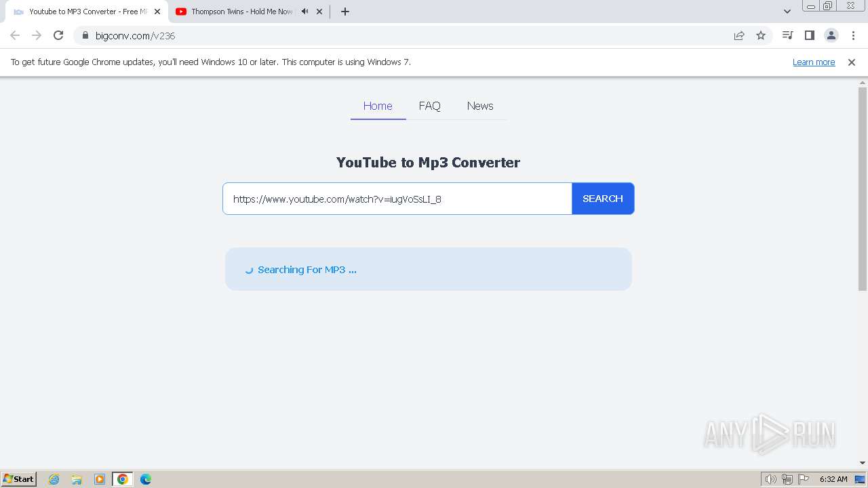Launch Internet Explorer from the taskbar

click(x=54, y=479)
